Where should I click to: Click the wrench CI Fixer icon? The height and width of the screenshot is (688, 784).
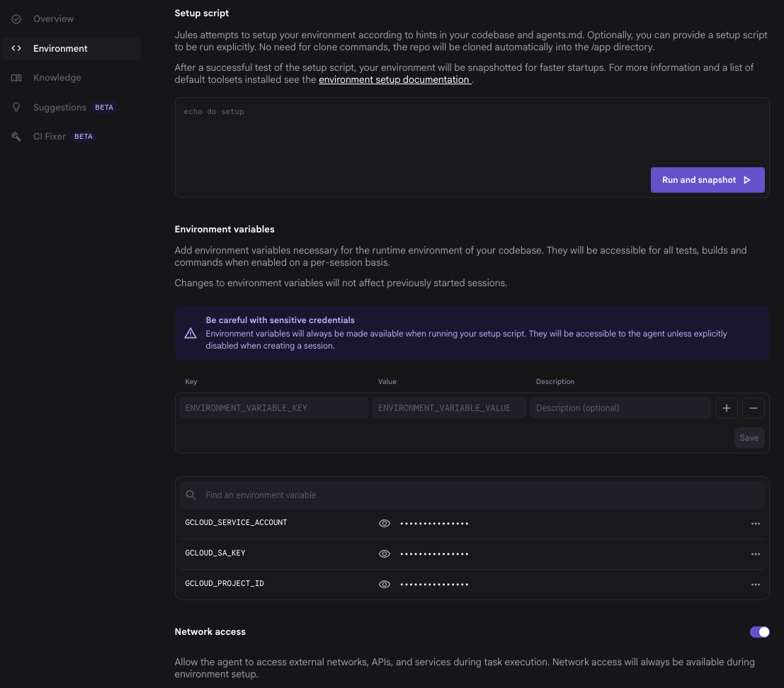click(x=16, y=137)
